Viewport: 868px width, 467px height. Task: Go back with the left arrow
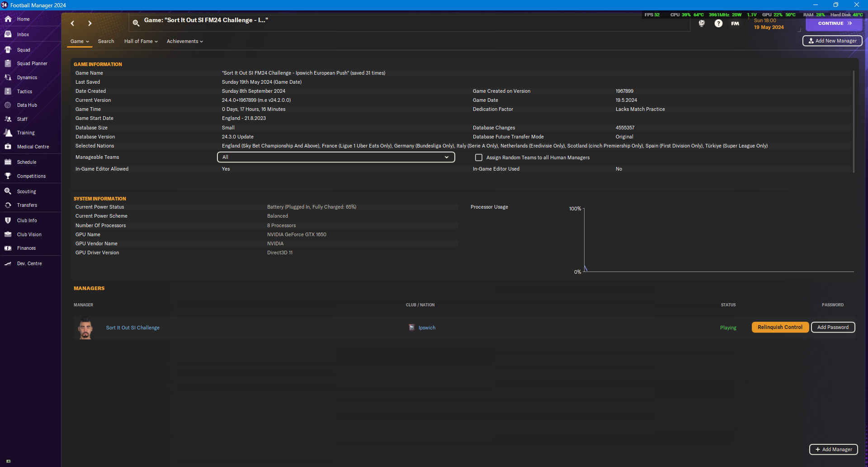[x=72, y=23]
